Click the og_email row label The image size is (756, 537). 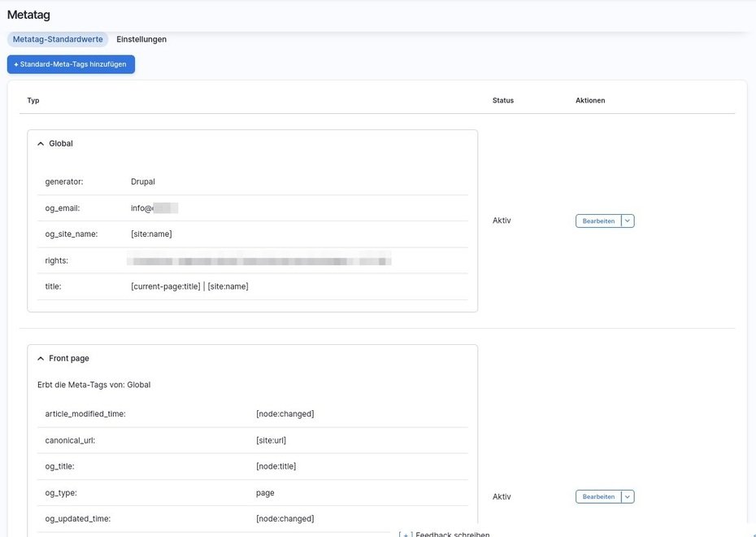(63, 208)
